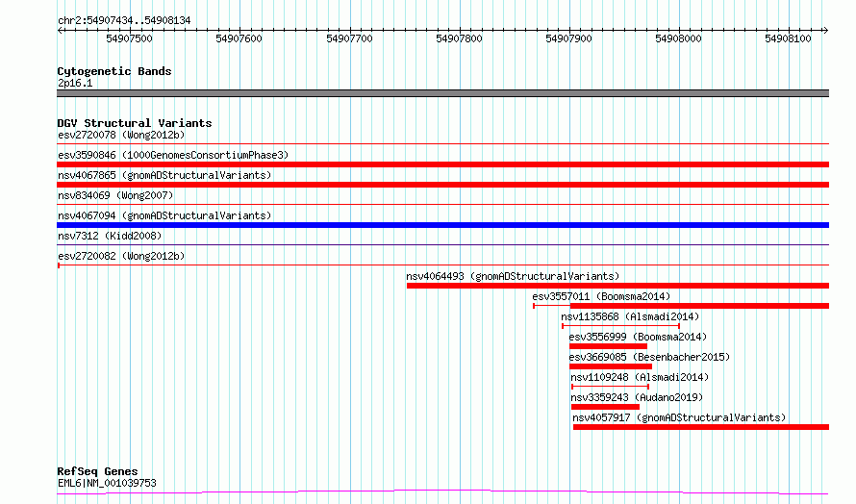Open nsv1109248 (Alsmadi2014) variant label
Image resolution: width=856 pixels, height=504 pixels.
tap(640, 377)
